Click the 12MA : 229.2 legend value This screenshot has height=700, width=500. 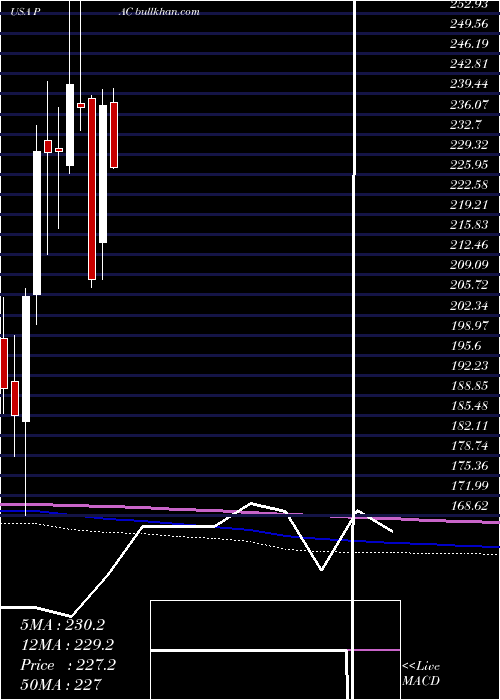click(x=67, y=645)
